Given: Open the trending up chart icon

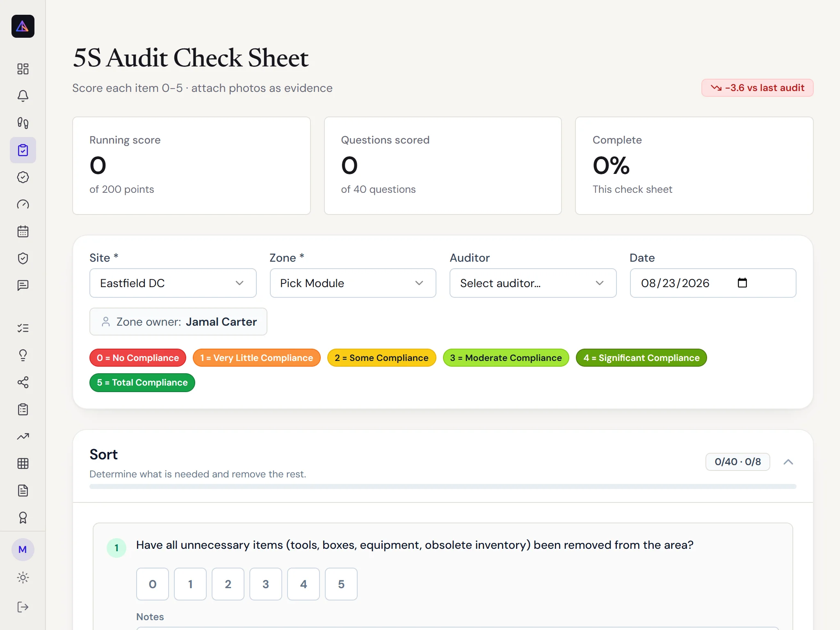Looking at the screenshot, I should coord(23,436).
